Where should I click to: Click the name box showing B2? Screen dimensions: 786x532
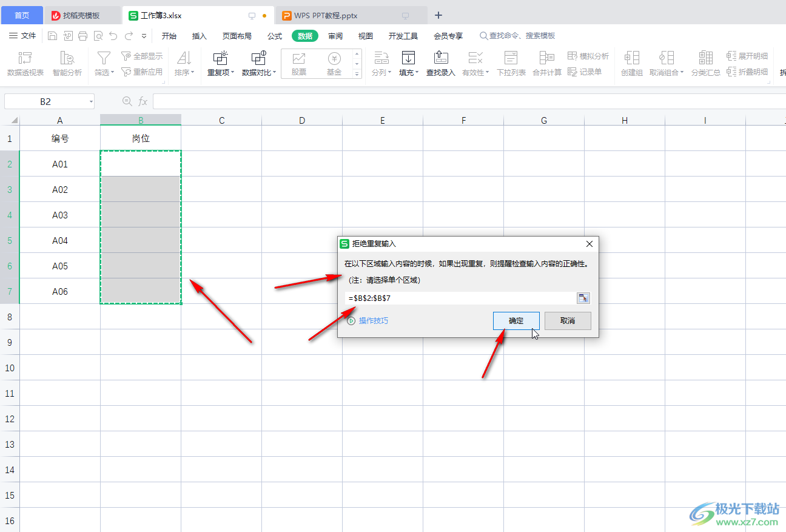[x=45, y=101]
